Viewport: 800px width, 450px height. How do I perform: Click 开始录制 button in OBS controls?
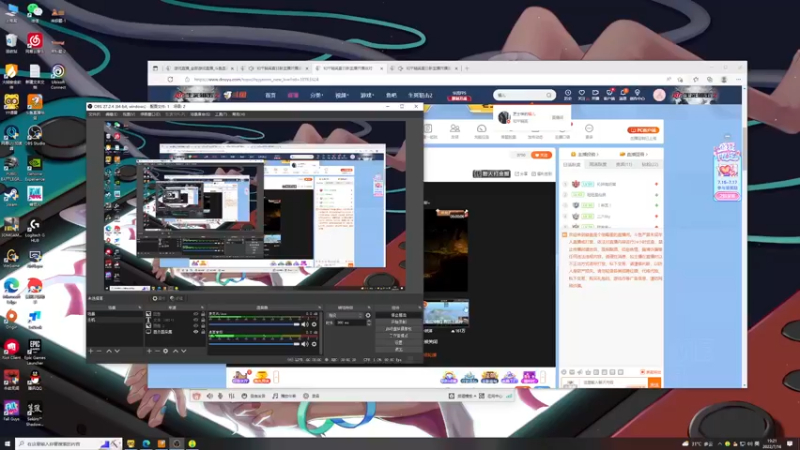coord(398,322)
